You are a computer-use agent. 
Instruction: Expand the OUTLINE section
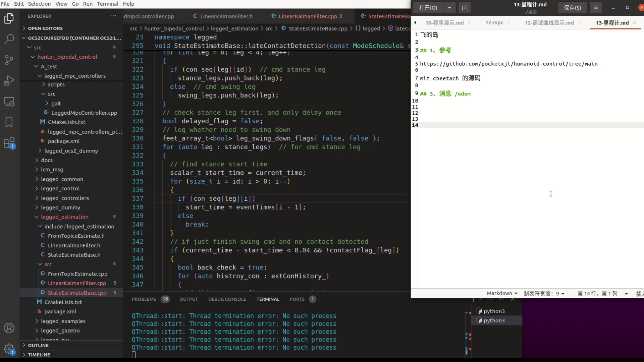click(x=38, y=345)
